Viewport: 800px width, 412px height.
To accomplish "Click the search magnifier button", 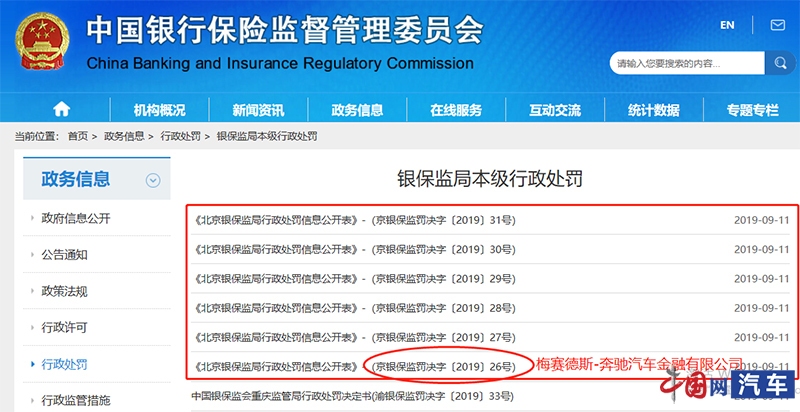I will coord(779,63).
